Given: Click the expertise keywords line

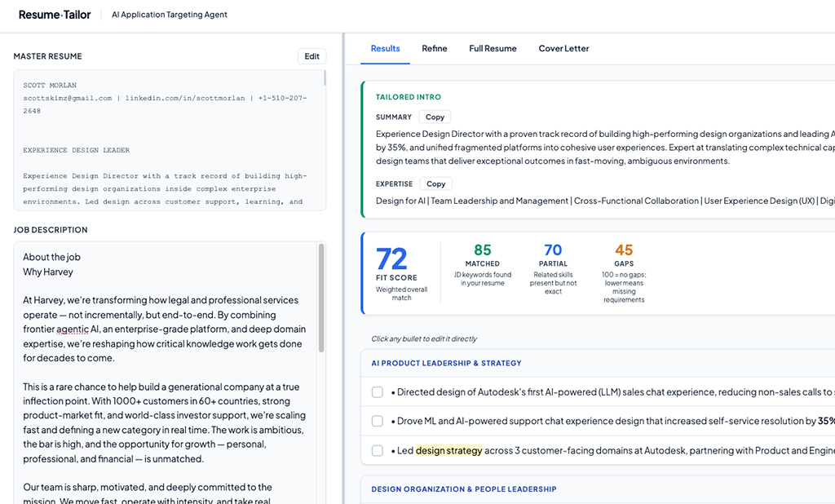Looking at the screenshot, I should [605, 201].
